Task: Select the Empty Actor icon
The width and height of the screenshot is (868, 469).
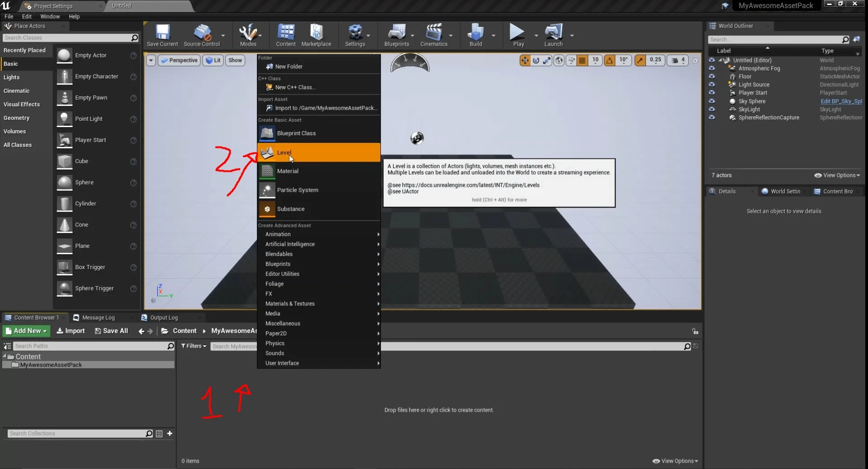Action: tap(64, 55)
